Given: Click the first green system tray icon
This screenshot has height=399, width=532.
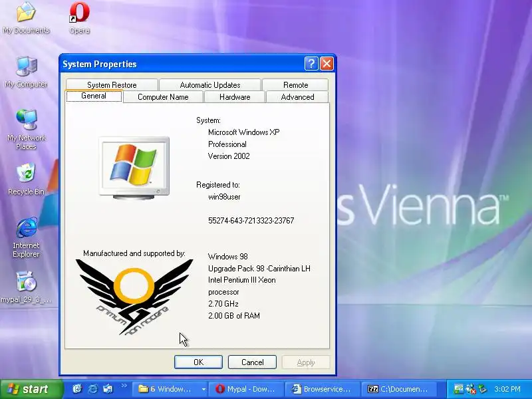Looking at the screenshot, I should [x=459, y=389].
